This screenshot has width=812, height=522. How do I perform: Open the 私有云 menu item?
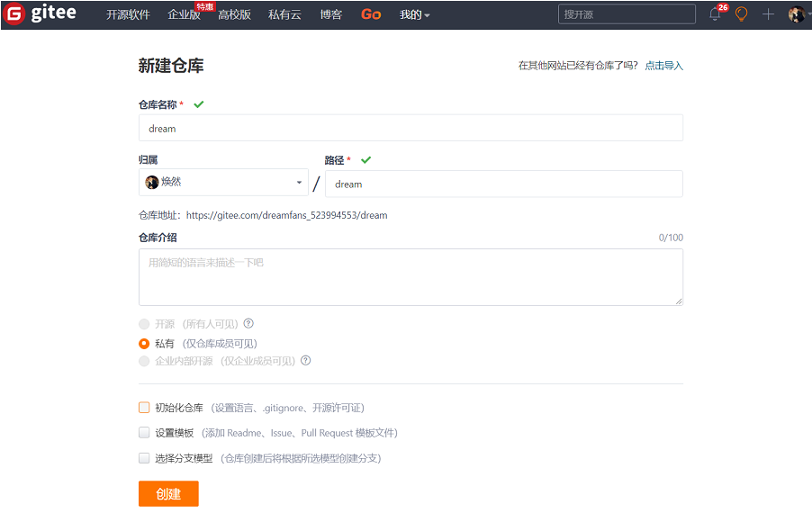tap(284, 15)
